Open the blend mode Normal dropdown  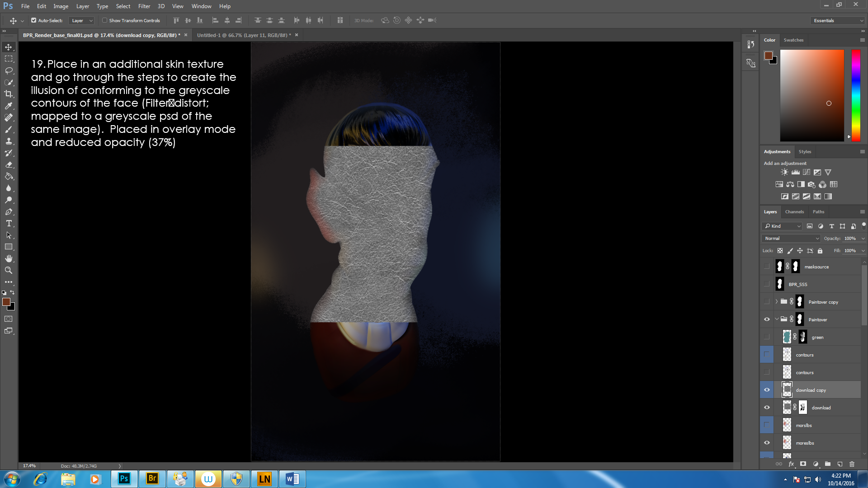tap(791, 238)
